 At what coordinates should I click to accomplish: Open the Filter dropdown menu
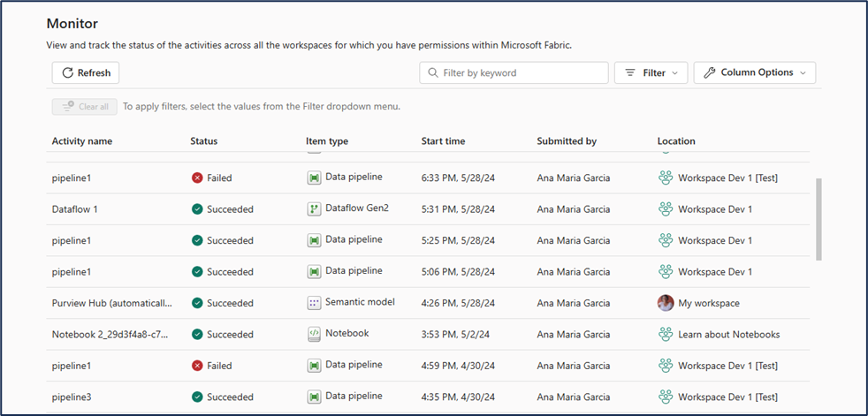point(651,72)
